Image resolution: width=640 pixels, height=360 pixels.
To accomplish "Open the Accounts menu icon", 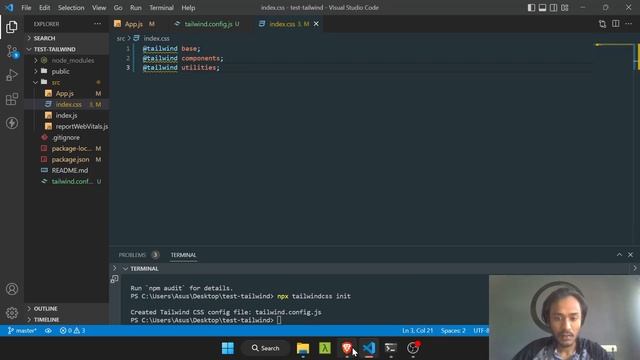I will 12,289.
